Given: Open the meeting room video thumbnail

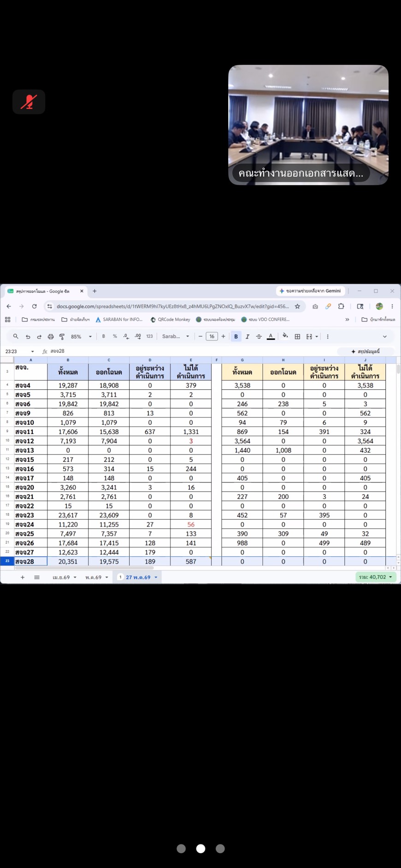Looking at the screenshot, I should coord(308,125).
